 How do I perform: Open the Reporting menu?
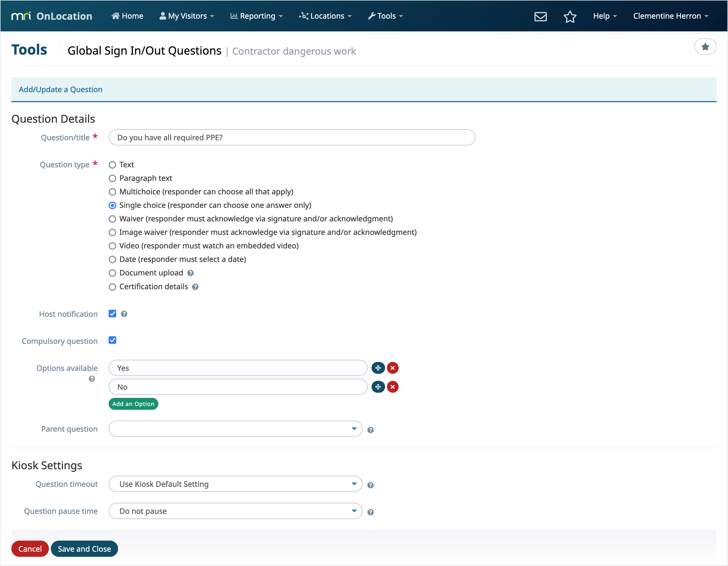click(257, 16)
